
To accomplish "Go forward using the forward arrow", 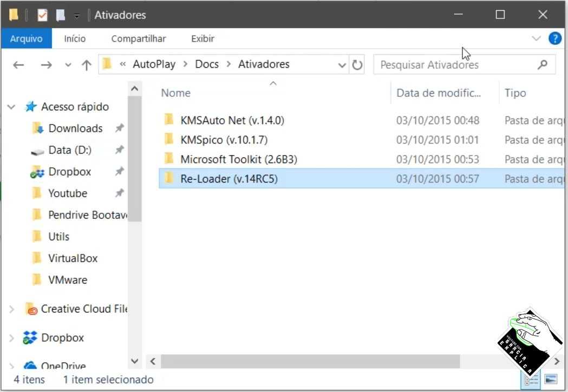I will click(46, 65).
